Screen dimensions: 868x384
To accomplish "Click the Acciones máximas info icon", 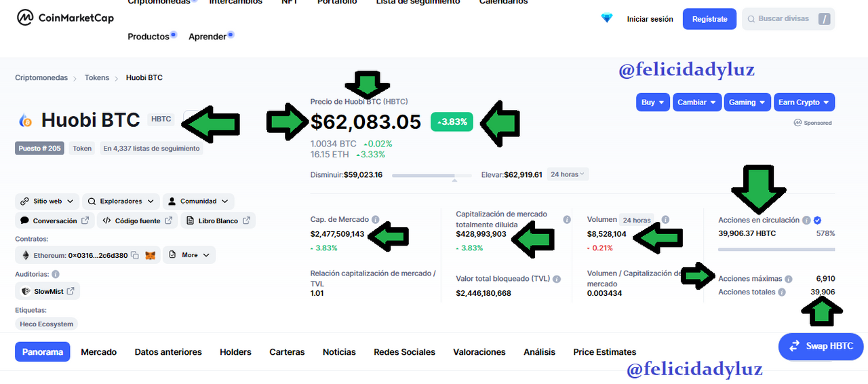I will click(788, 279).
